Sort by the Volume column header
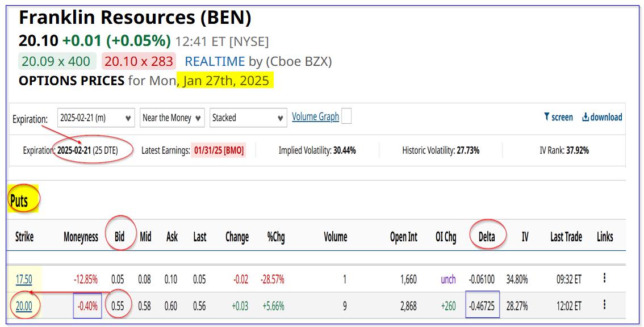This screenshot has height=327, width=644. pos(335,237)
